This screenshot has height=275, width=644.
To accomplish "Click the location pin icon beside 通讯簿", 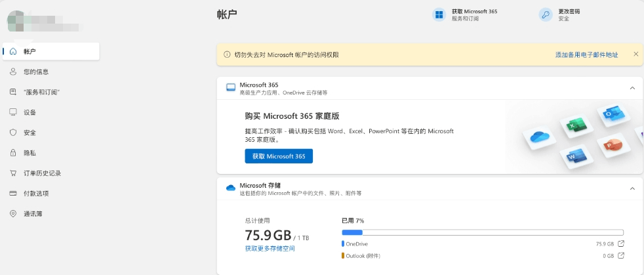I will tap(13, 214).
